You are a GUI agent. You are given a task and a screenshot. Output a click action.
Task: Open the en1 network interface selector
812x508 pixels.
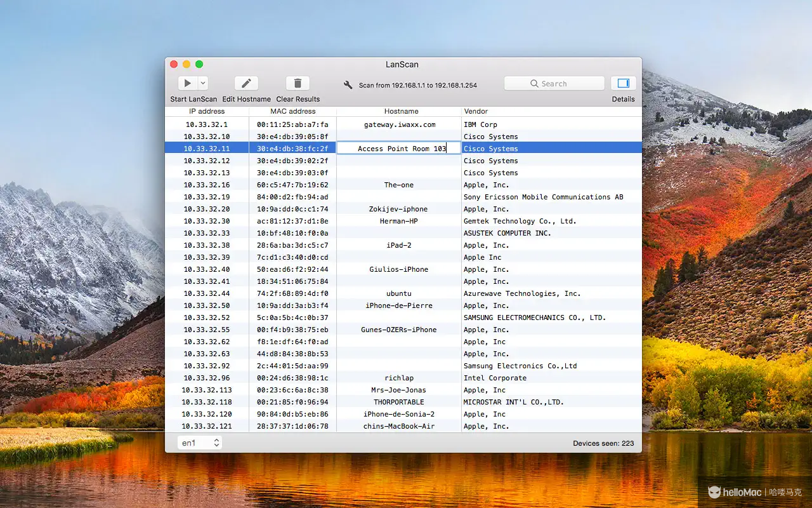coord(200,443)
